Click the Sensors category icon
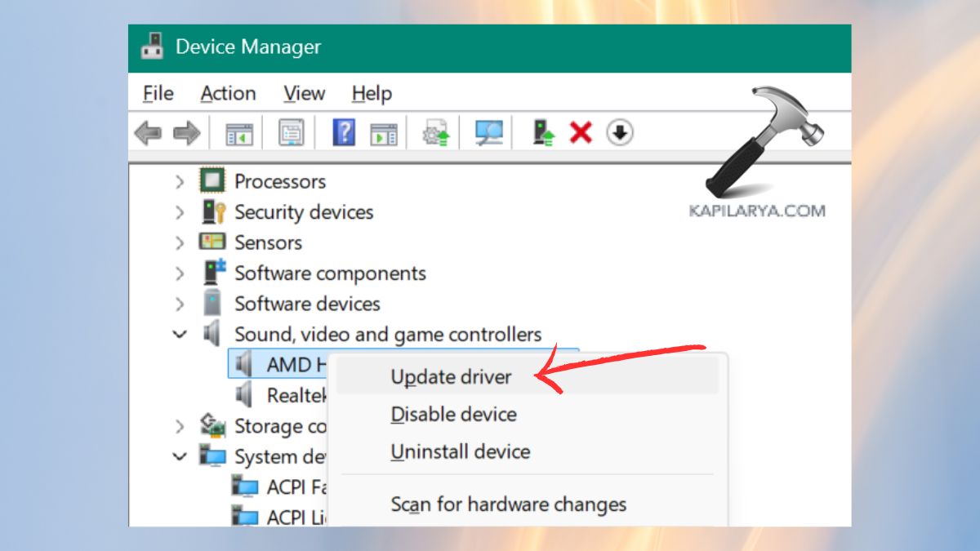The height and width of the screenshot is (551, 980). point(212,242)
